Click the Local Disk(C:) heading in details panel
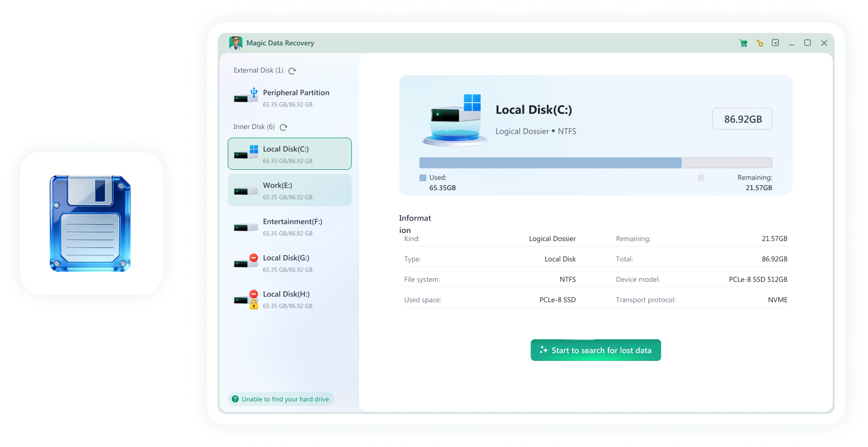This screenshot has width=868, height=447. (x=534, y=110)
